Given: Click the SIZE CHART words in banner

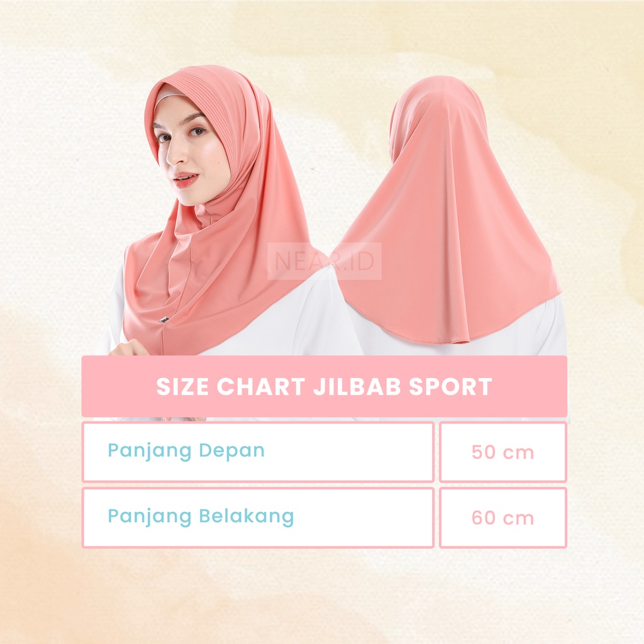Looking at the screenshot, I should pyautogui.click(x=231, y=387).
